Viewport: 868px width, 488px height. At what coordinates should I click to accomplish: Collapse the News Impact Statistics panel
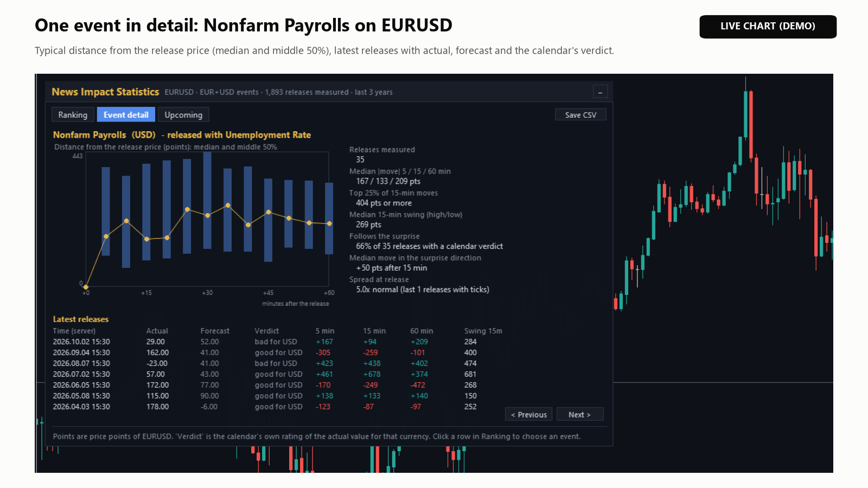[600, 92]
